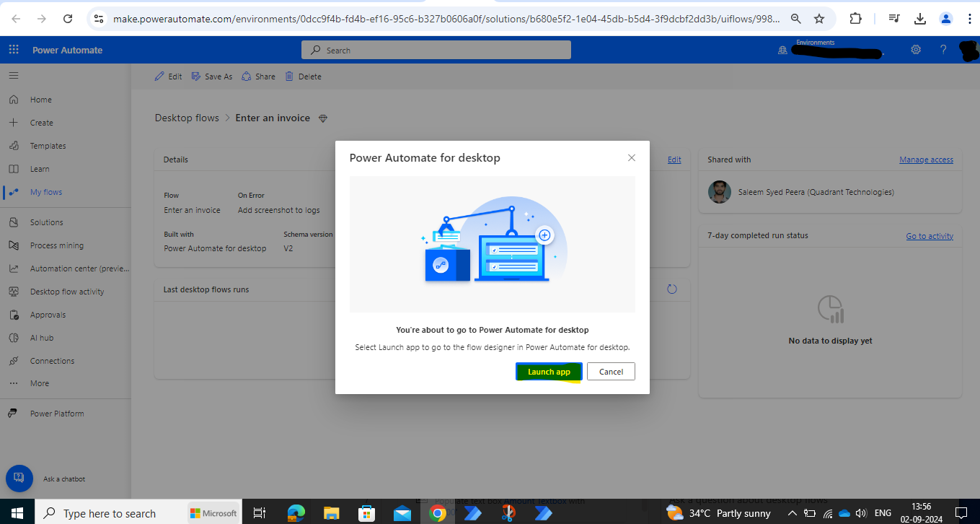
Task: Bookmark this page with the star icon
Action: (x=819, y=19)
